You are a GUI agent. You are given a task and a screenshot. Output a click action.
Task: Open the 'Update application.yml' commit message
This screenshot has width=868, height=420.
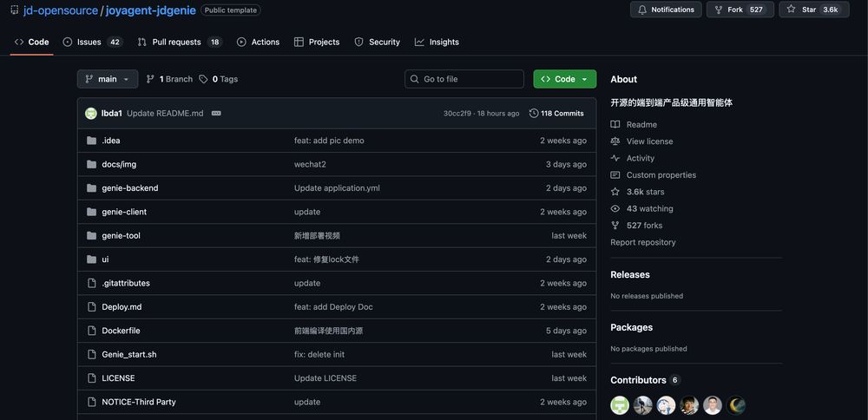tap(337, 188)
